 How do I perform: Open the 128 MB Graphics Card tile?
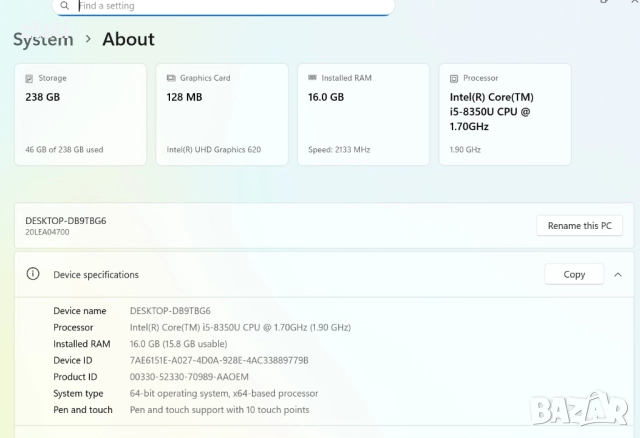(x=219, y=114)
